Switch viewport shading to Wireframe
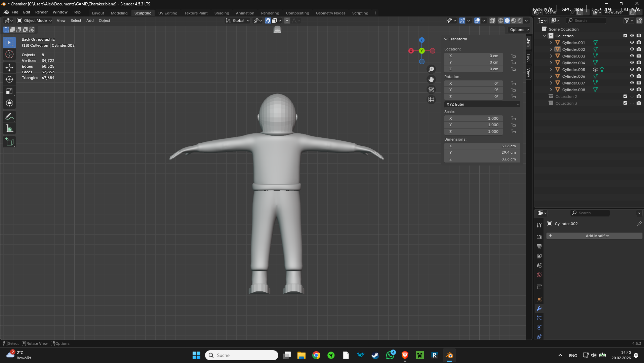 (x=500, y=21)
